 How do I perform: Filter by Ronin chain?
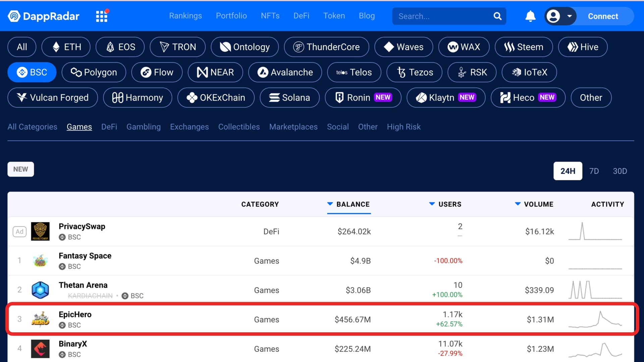point(363,98)
